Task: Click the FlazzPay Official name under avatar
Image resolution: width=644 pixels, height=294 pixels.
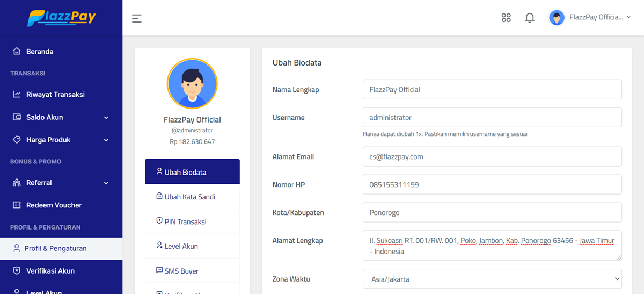Action: coord(192,120)
